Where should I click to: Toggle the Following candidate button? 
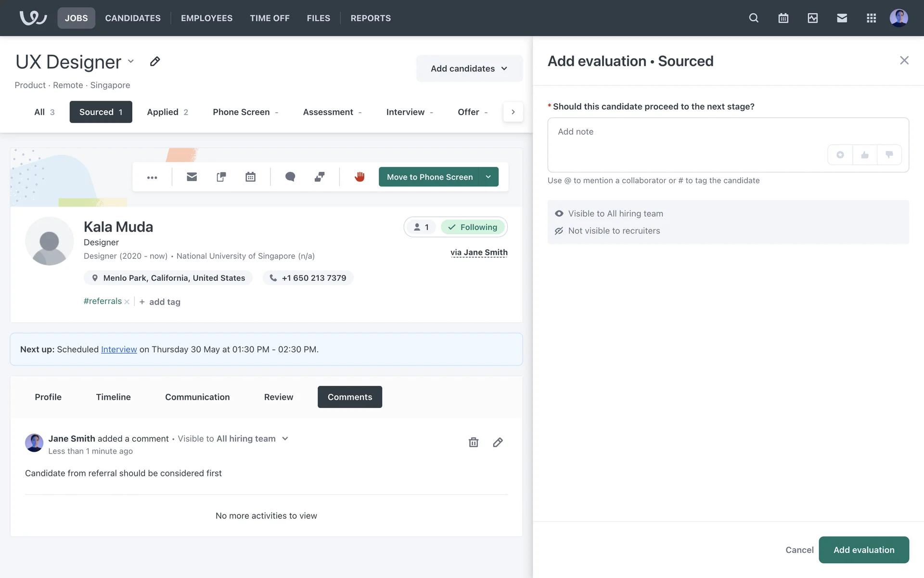click(x=473, y=227)
